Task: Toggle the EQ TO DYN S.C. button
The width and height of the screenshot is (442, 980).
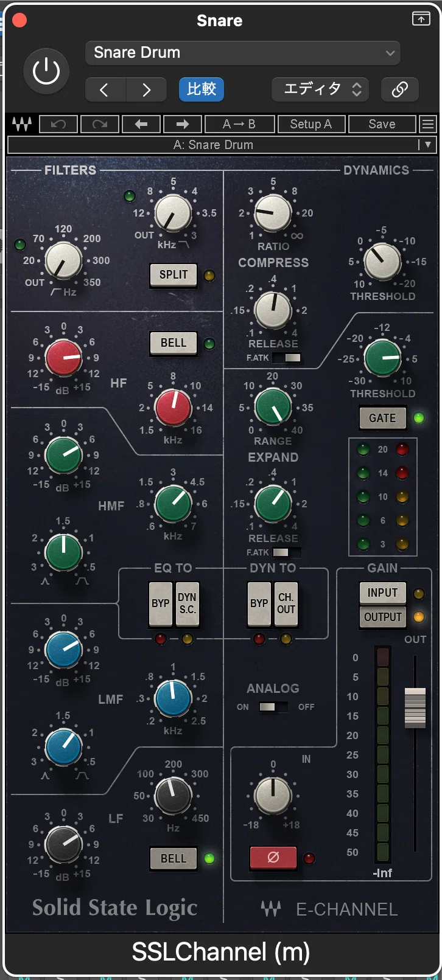Action: 188,603
